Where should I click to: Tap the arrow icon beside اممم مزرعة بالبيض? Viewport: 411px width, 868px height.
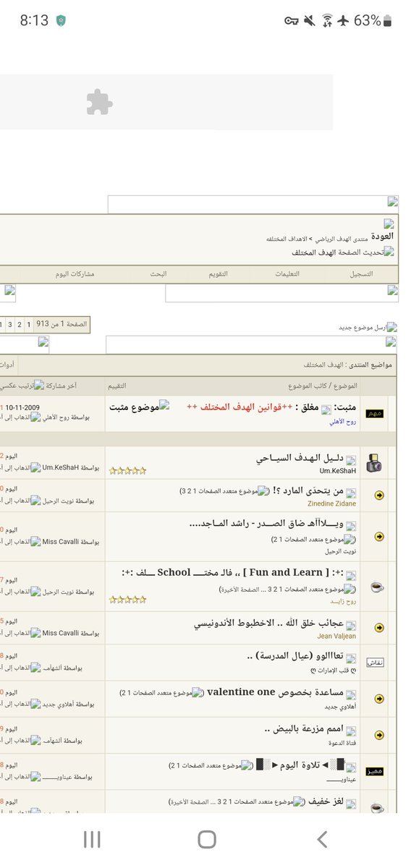[379, 735]
